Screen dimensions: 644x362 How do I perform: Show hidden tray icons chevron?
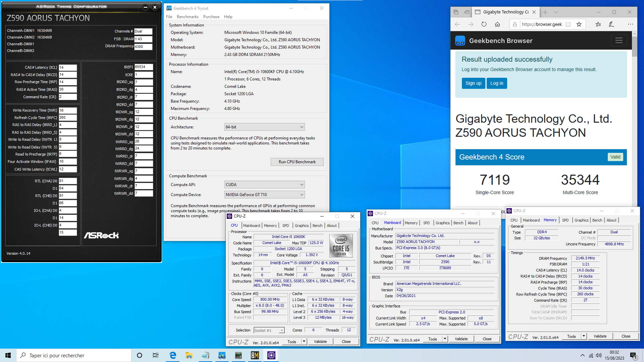[582, 356]
